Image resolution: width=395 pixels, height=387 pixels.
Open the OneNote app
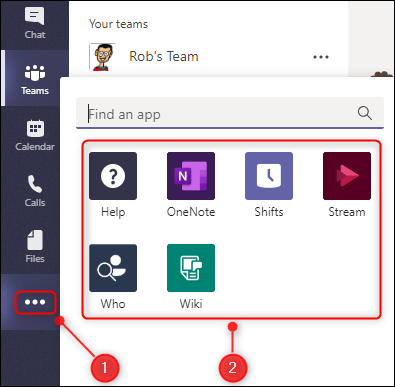pos(191,185)
